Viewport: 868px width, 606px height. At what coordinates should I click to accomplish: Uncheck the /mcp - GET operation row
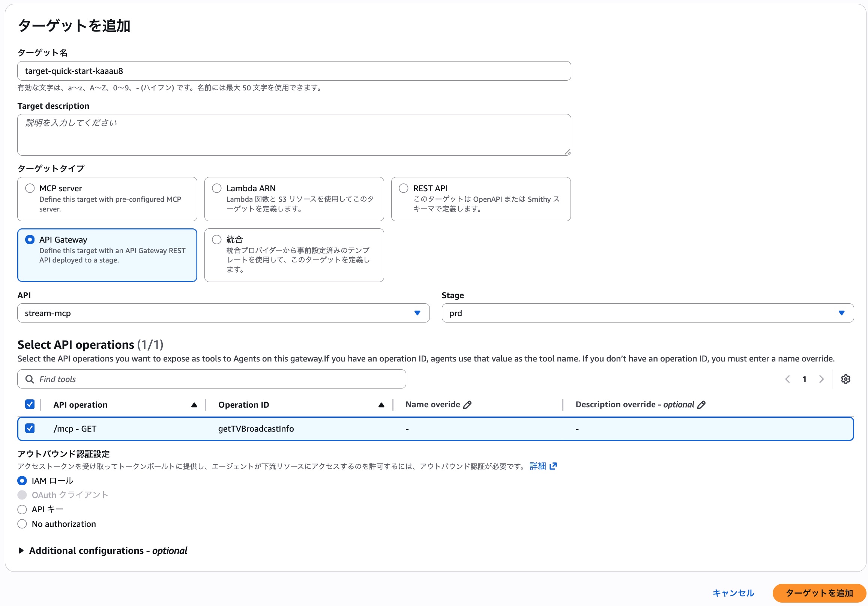(30, 428)
